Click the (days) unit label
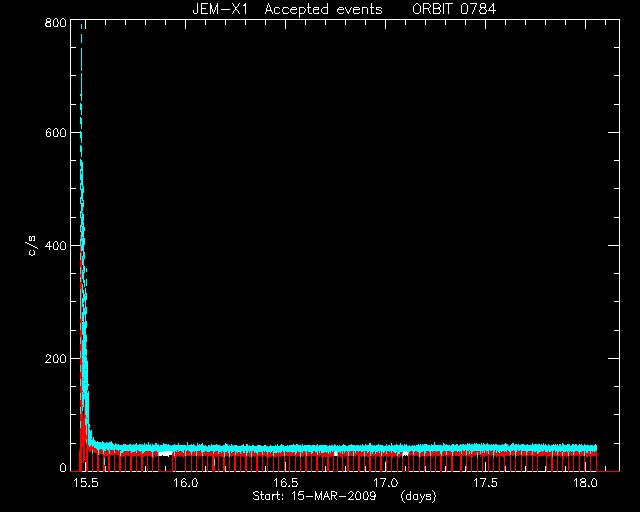Image resolution: width=640 pixels, height=512 pixels. click(x=418, y=496)
